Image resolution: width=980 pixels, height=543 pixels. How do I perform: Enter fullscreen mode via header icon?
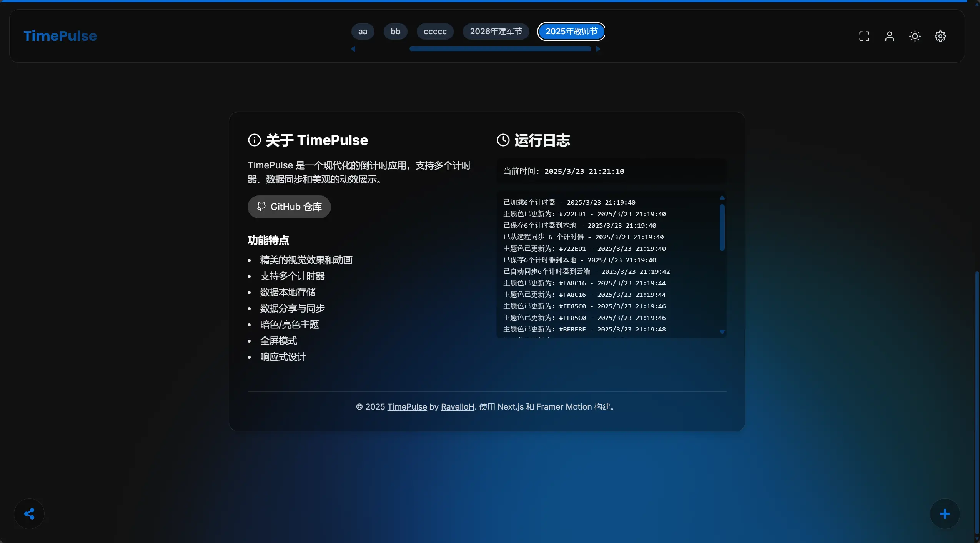864,36
